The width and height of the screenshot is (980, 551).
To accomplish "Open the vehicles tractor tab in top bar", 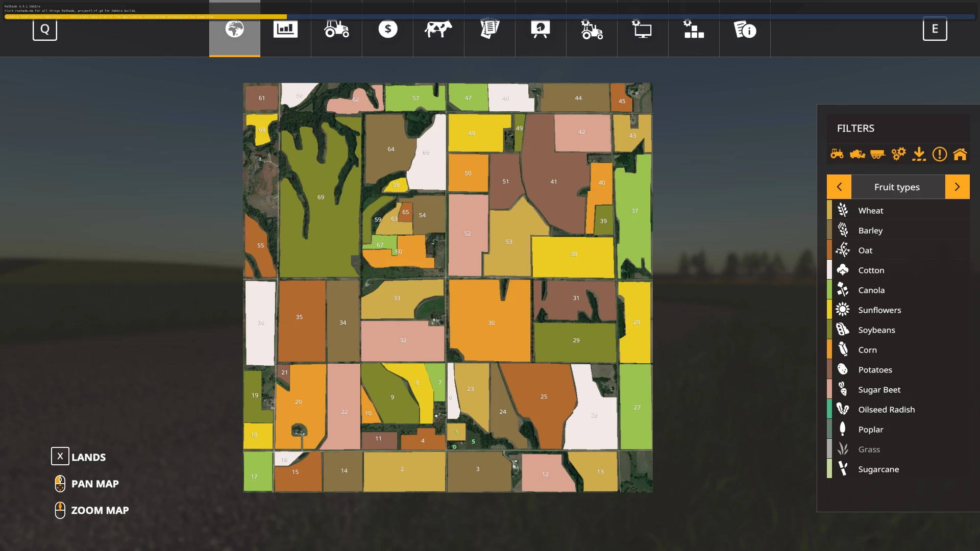I will (x=337, y=30).
